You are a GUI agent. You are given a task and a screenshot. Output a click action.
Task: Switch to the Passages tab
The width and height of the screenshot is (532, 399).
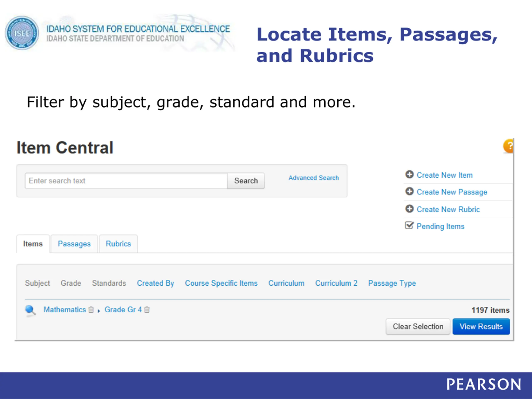(x=74, y=244)
